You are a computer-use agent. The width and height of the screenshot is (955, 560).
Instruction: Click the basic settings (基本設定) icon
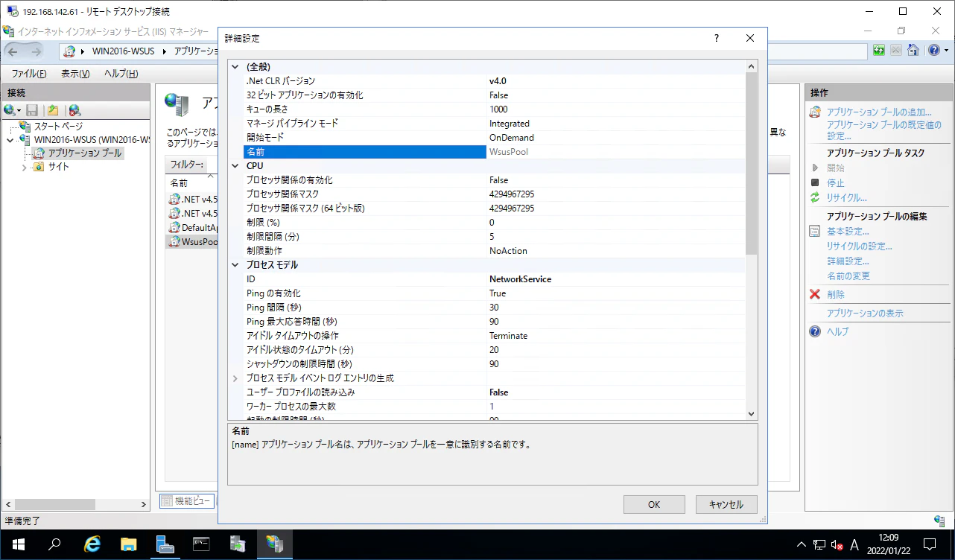(x=815, y=231)
